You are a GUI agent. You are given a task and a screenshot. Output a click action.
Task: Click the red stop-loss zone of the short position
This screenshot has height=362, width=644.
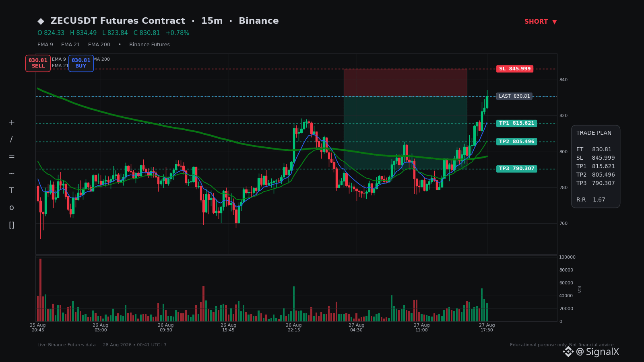(x=405, y=82)
